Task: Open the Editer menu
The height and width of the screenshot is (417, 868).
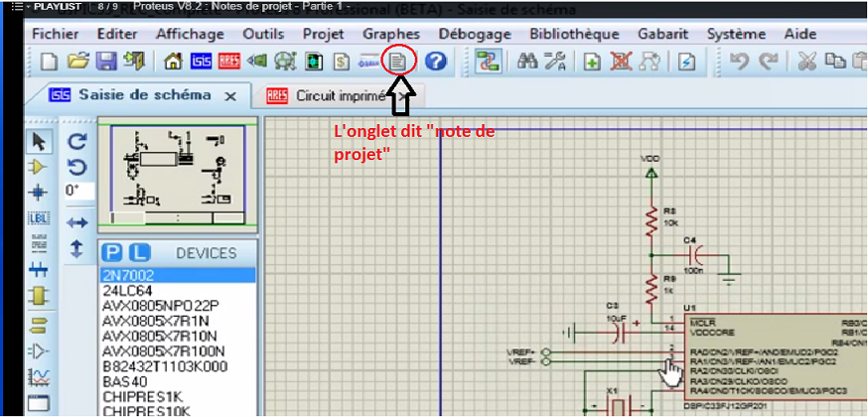Action: pyautogui.click(x=117, y=35)
